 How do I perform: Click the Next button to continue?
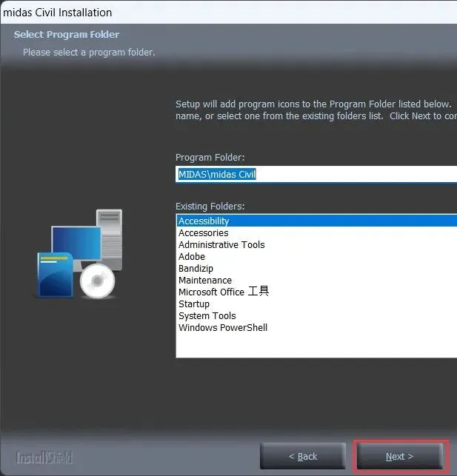tap(400, 456)
